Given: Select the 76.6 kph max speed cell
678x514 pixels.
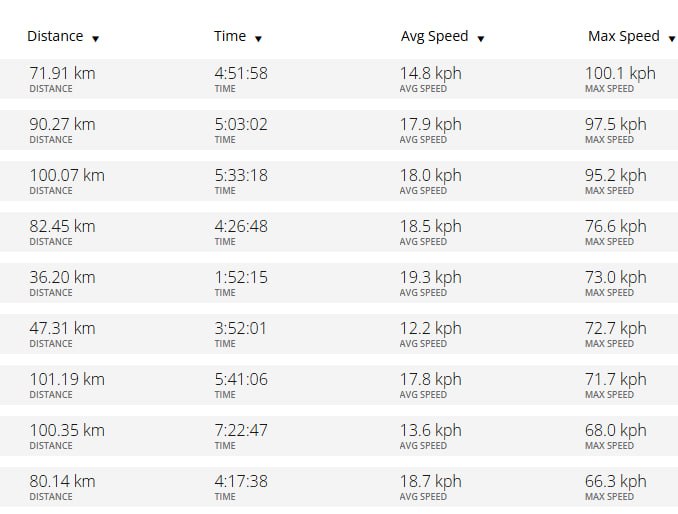Looking at the screenshot, I should pos(615,226).
